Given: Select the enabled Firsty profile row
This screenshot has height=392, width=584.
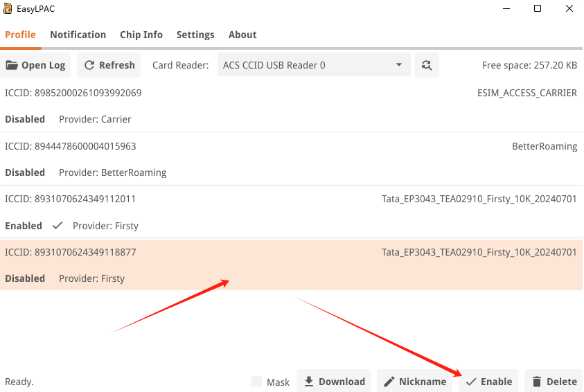Looking at the screenshot, I should pyautogui.click(x=291, y=212).
